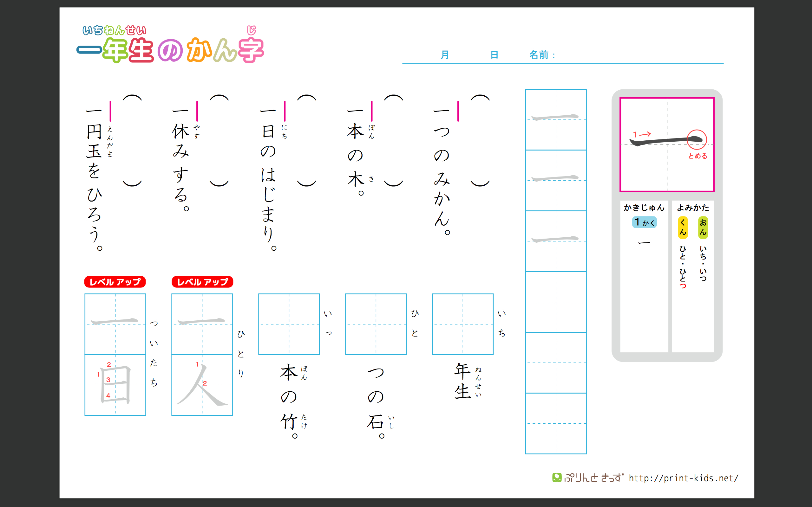
Task: Select the green おん reading badge
Action: point(703,227)
